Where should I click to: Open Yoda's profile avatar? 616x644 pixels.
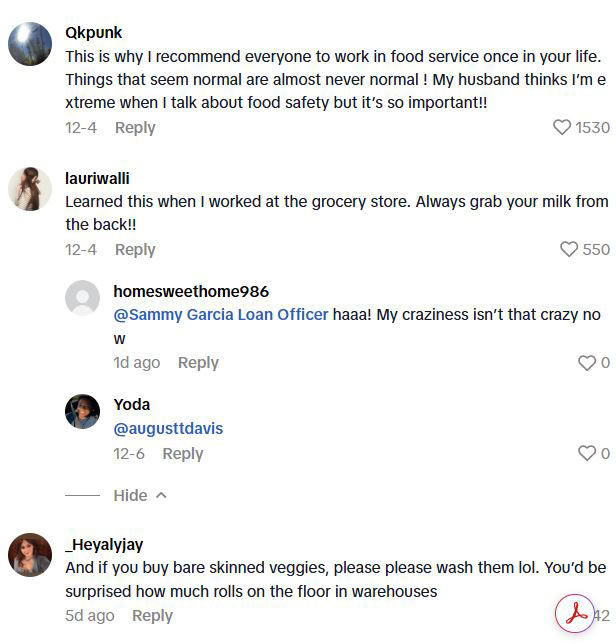tap(82, 412)
